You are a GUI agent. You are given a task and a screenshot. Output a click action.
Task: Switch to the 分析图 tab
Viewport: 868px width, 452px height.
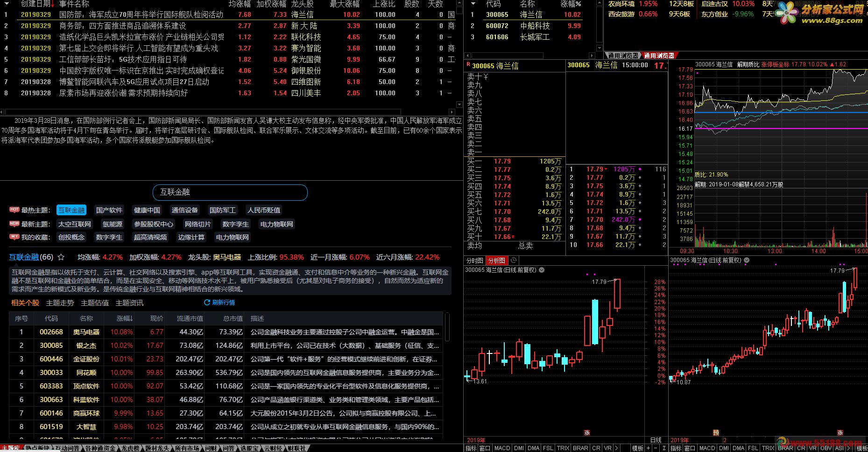497,261
